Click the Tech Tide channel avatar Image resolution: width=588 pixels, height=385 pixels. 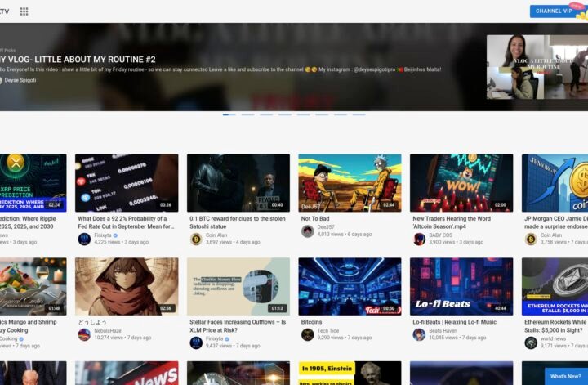click(308, 334)
